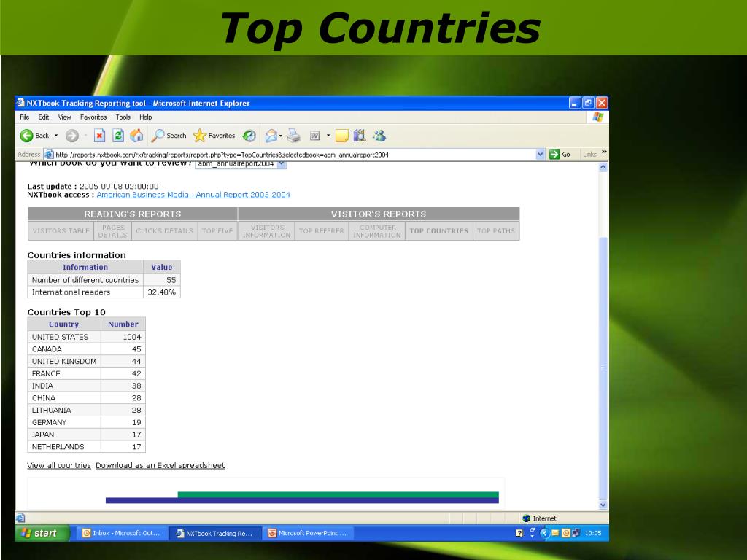The width and height of the screenshot is (747, 560).
Task: Open the View menu
Action: coord(65,117)
